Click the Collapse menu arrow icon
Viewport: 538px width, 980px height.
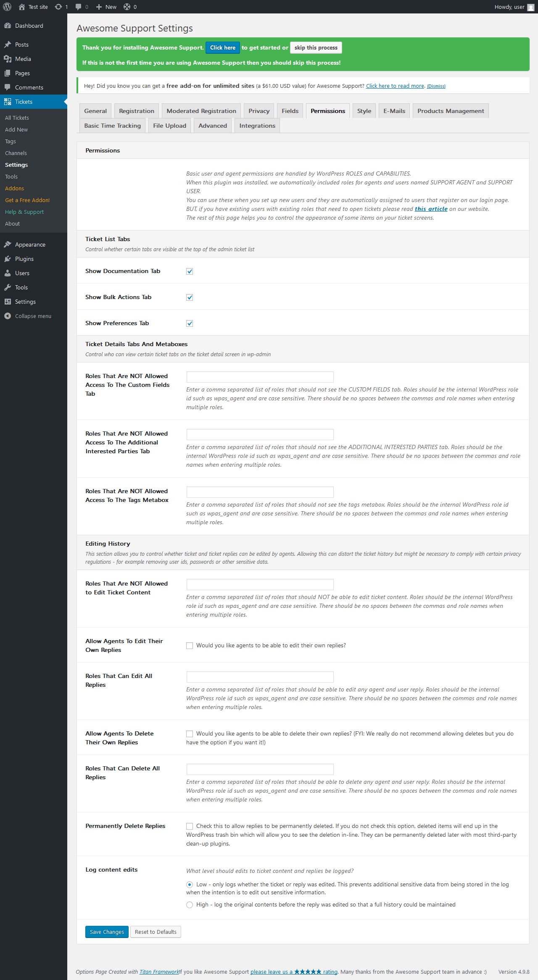click(x=8, y=316)
